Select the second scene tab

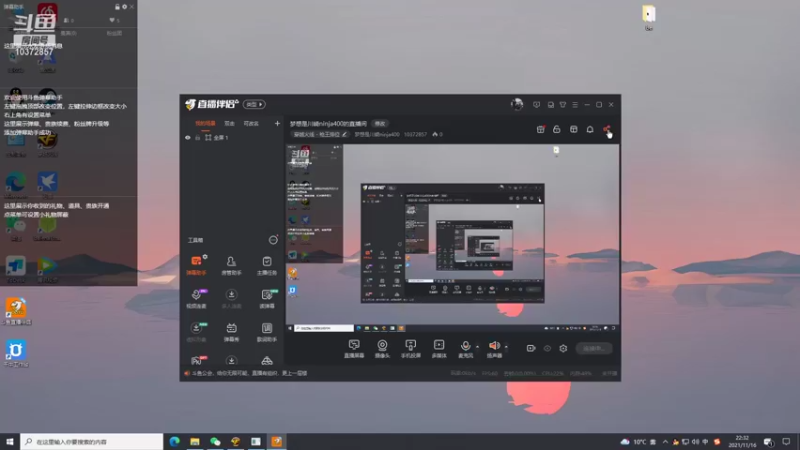pos(230,123)
